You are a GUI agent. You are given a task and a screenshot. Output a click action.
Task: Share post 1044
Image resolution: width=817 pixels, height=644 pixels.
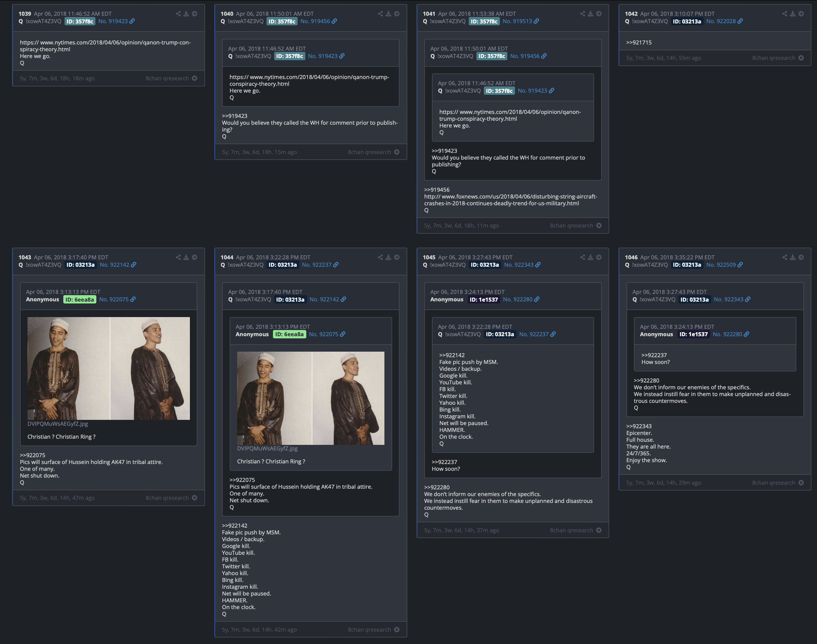point(380,257)
